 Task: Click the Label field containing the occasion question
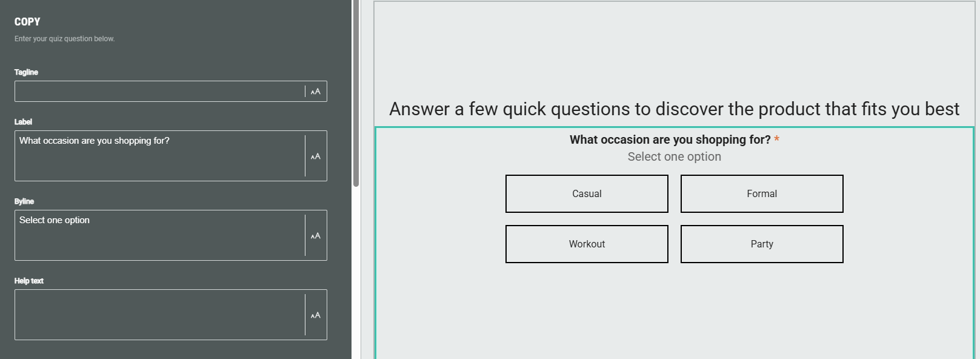[x=159, y=156]
